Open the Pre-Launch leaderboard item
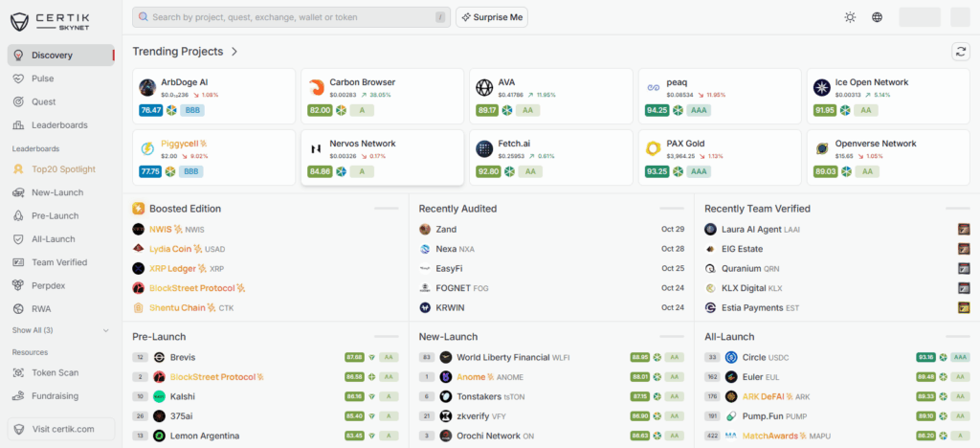Screen dimensions: 980x448 pyautogui.click(x=55, y=215)
